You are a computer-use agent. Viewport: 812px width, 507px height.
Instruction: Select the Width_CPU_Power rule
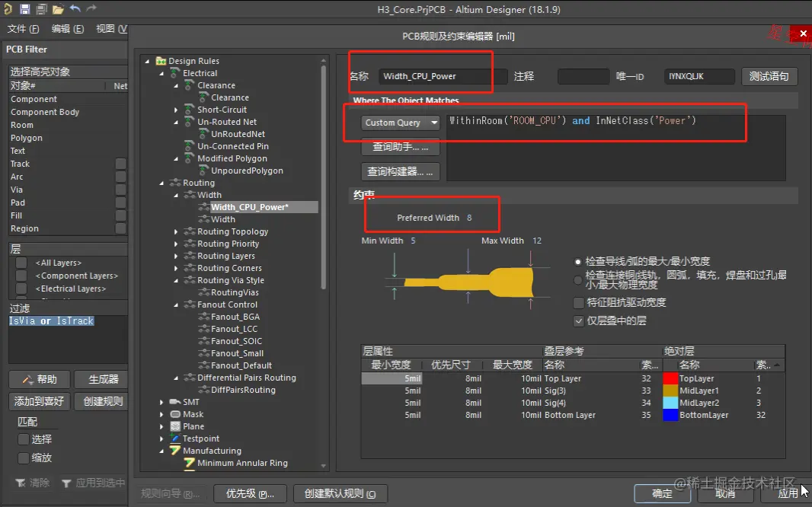(250, 207)
